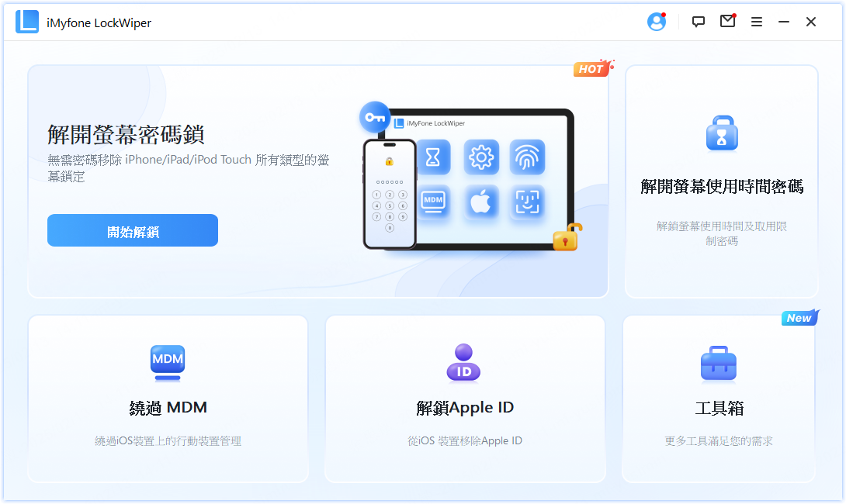Open 解開螢幕使用時間密碼 card title

722,187
